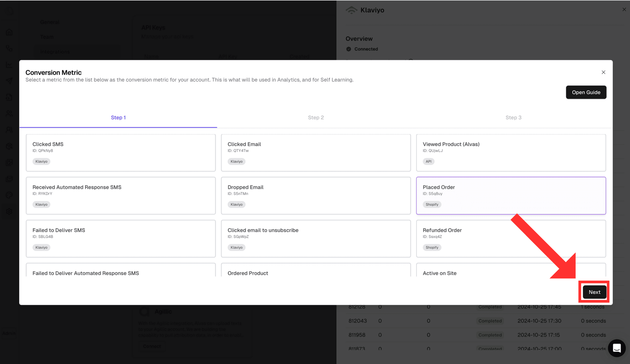The height and width of the screenshot is (364, 630).
Task: Select the Placed Order metric card
Action: 511,195
